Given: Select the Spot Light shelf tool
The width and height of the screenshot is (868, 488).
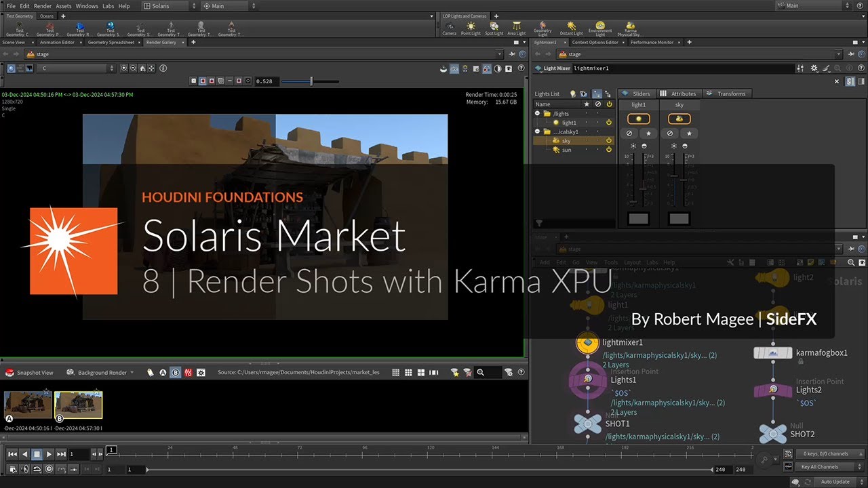Looking at the screenshot, I should tap(494, 28).
